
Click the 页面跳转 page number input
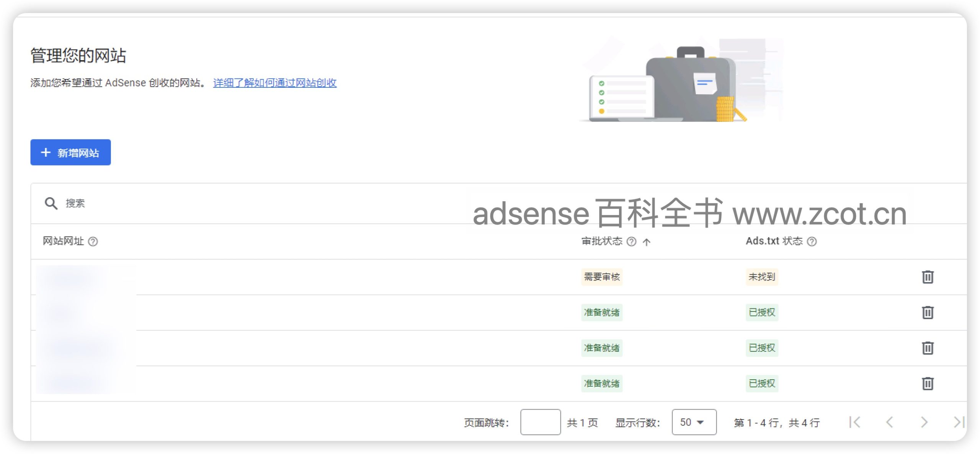click(541, 422)
